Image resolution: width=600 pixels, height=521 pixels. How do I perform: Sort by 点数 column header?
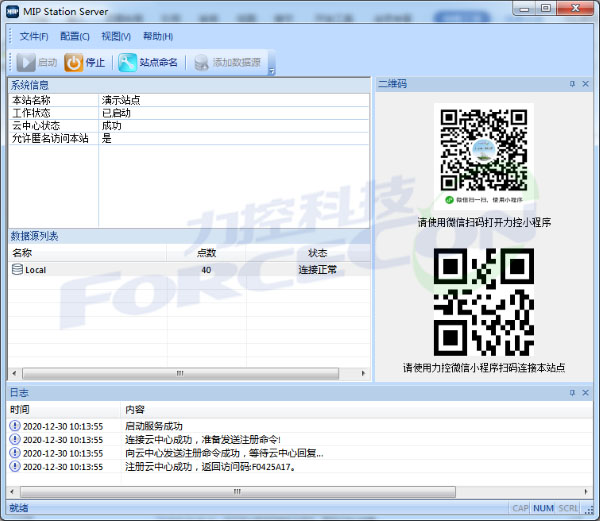(206, 253)
